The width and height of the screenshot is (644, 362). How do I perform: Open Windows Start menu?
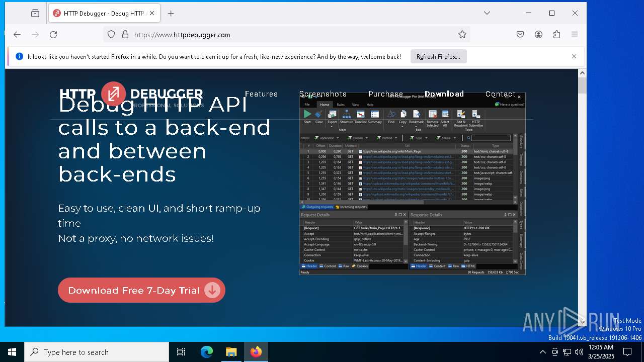[12, 352]
